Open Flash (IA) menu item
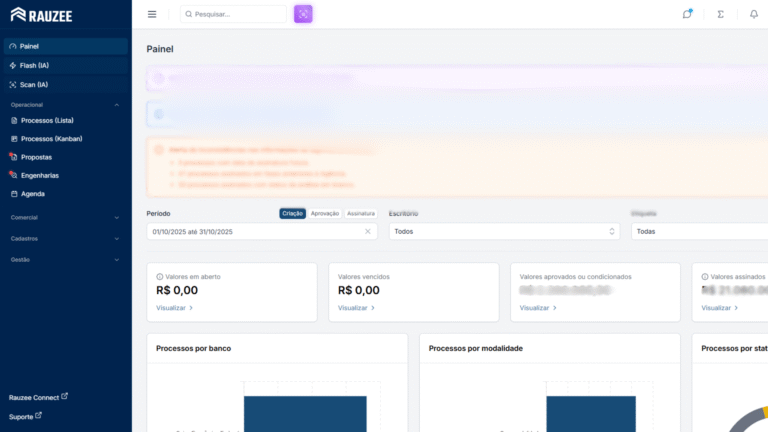Viewport: 768px width, 432px height. click(66, 66)
